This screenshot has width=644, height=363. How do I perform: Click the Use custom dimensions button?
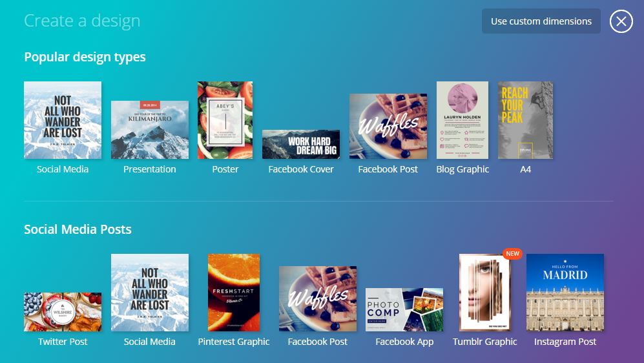point(541,21)
